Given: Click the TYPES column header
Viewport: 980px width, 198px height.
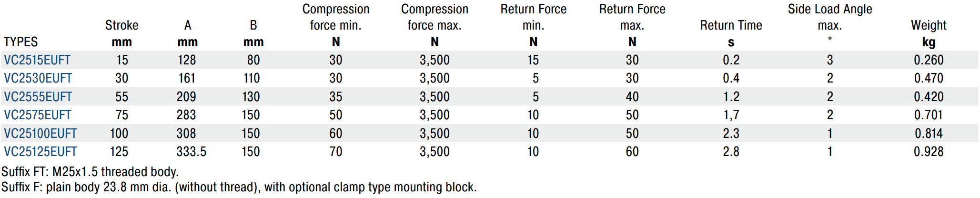Looking at the screenshot, I should pyautogui.click(x=20, y=42).
